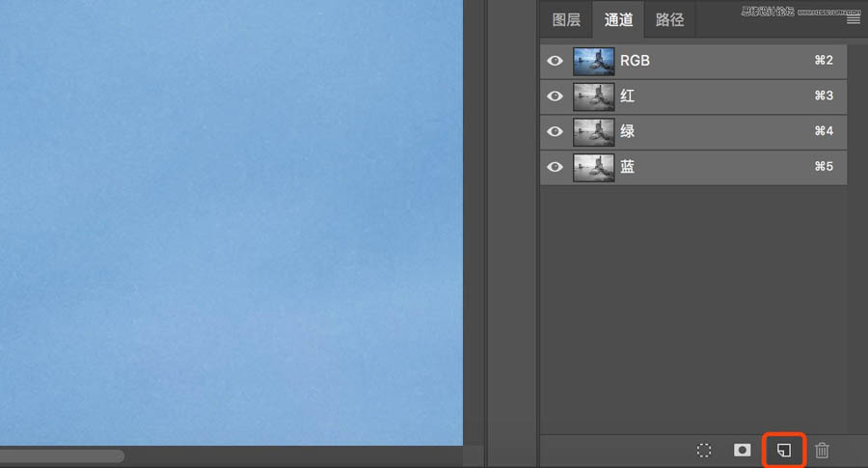The height and width of the screenshot is (468, 868).
Task: Select the 绿 channel name
Action: tap(627, 132)
